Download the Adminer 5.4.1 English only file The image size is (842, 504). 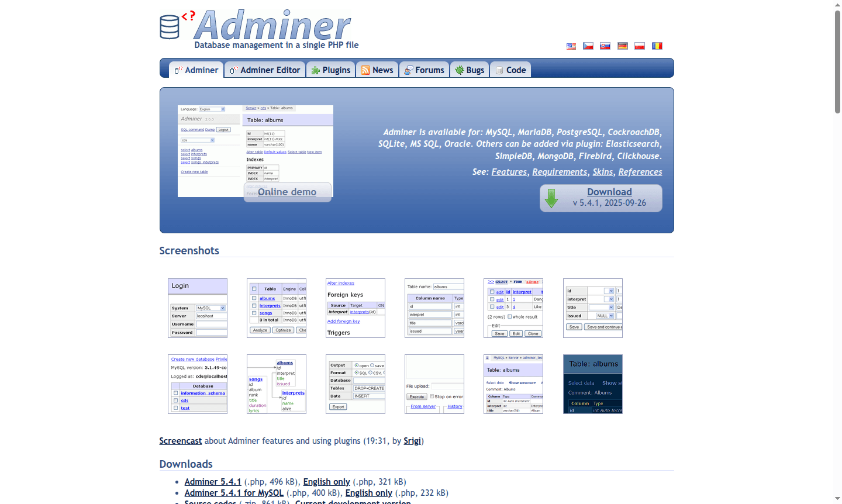[x=326, y=481]
